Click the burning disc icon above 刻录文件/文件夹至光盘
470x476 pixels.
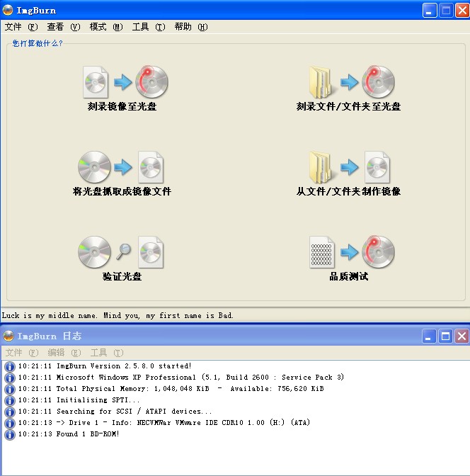(378, 81)
